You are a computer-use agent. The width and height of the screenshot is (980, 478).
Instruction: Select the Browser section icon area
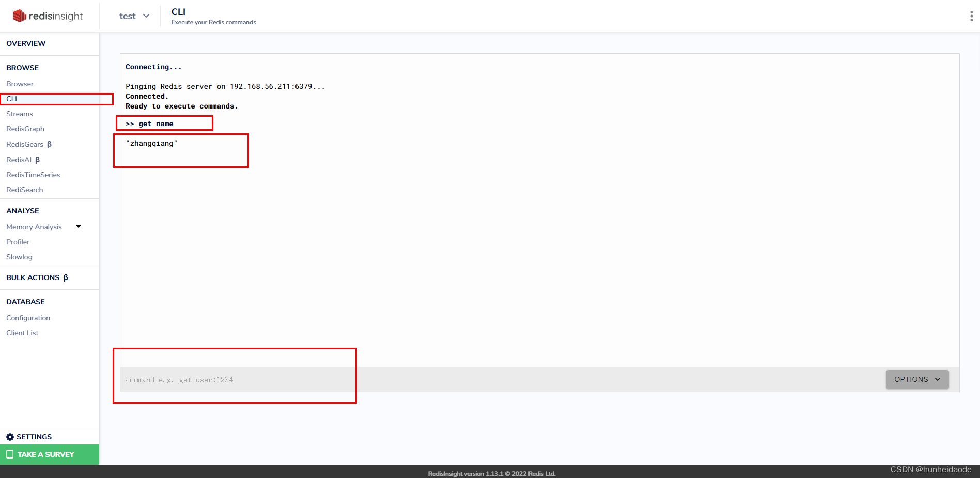(20, 84)
